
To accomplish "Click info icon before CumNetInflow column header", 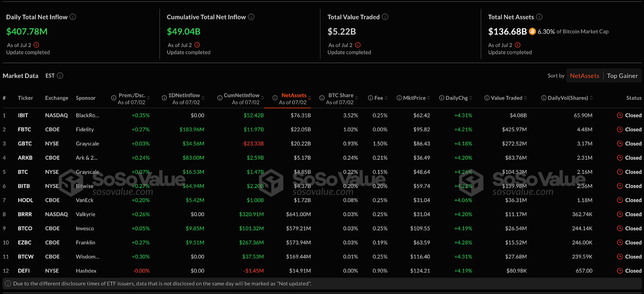I will [x=220, y=98].
